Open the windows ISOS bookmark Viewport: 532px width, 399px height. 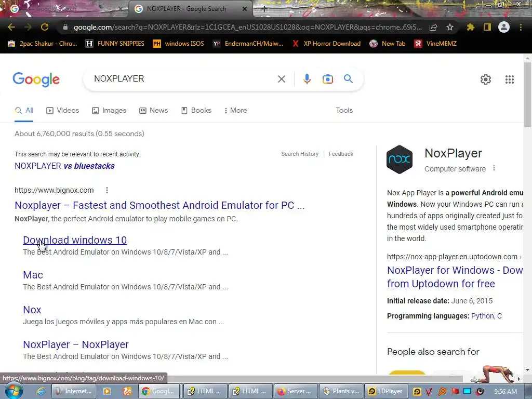pyautogui.click(x=179, y=44)
